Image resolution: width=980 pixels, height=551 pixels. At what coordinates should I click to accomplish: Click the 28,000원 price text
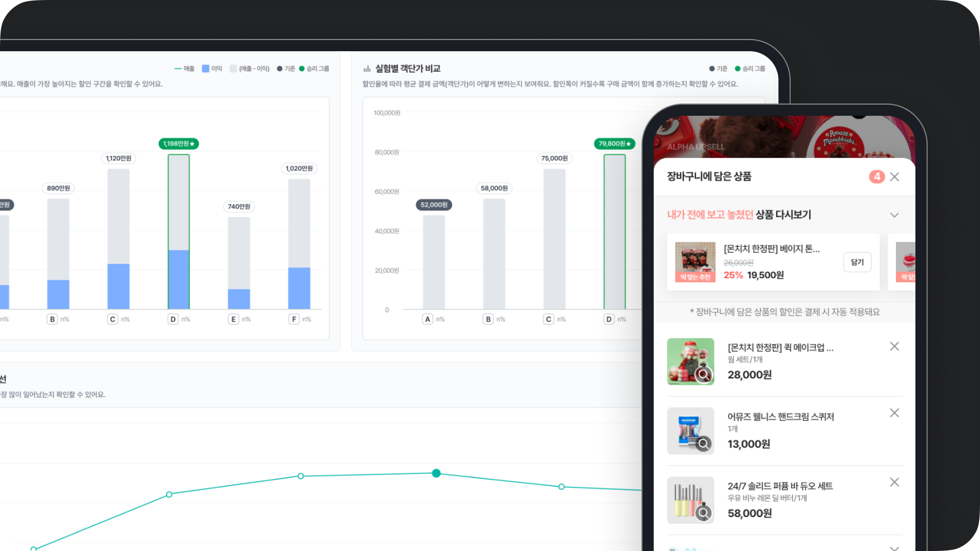[749, 375]
